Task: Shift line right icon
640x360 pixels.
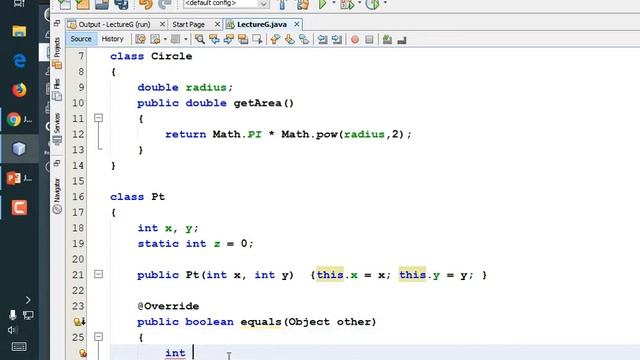Action: coord(337,39)
